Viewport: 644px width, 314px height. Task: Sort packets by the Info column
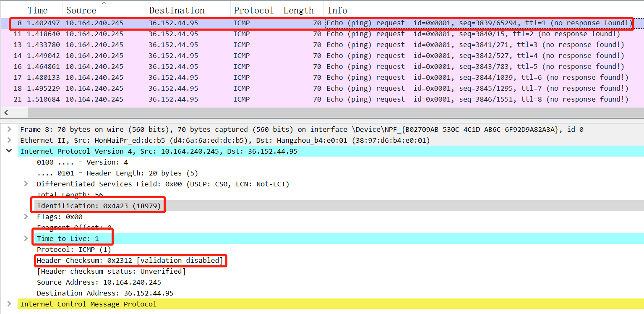337,9
